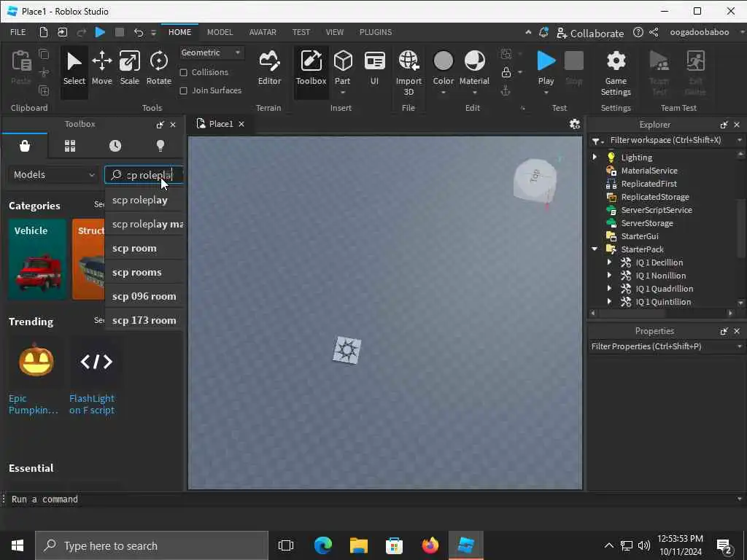Switch to the MODEL tab
This screenshot has height=560, width=747.
pyautogui.click(x=220, y=32)
